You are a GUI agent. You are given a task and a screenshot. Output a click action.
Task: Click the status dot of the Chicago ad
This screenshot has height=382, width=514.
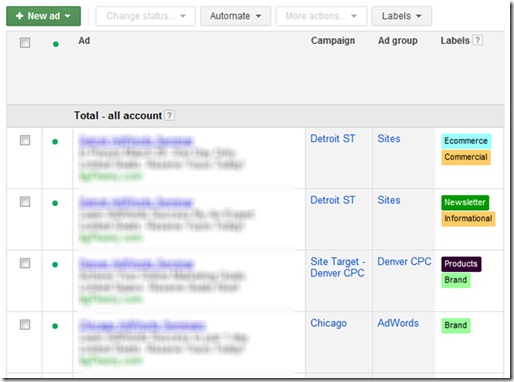[55, 326]
